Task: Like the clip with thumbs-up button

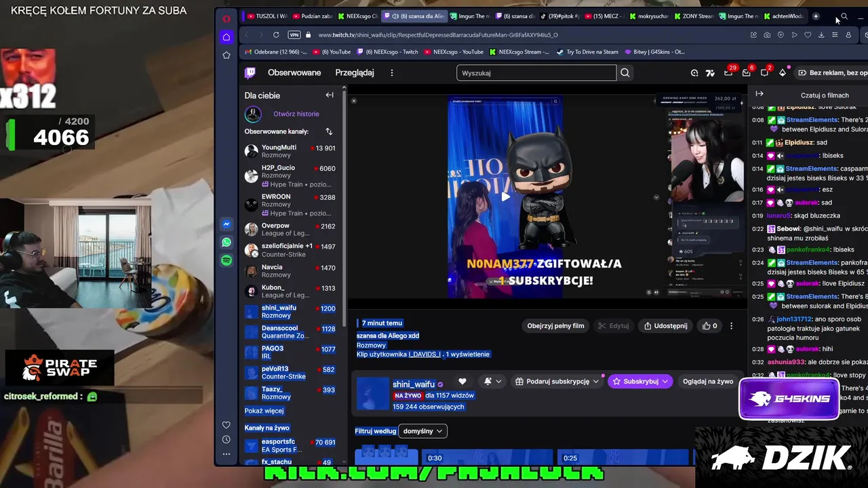Action: 709,326
